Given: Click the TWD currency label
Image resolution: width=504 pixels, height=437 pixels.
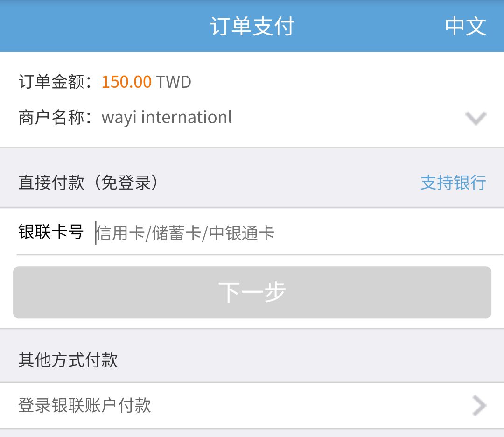Looking at the screenshot, I should click(x=174, y=82).
